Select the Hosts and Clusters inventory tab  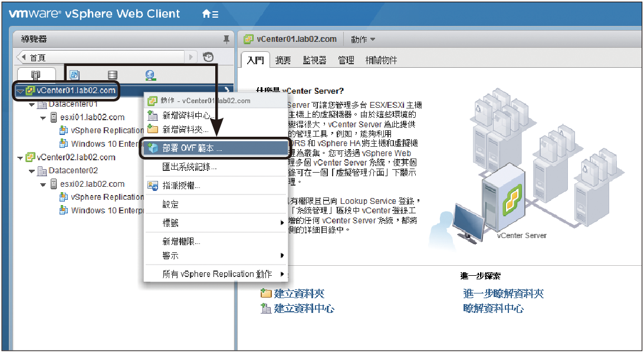(36, 75)
